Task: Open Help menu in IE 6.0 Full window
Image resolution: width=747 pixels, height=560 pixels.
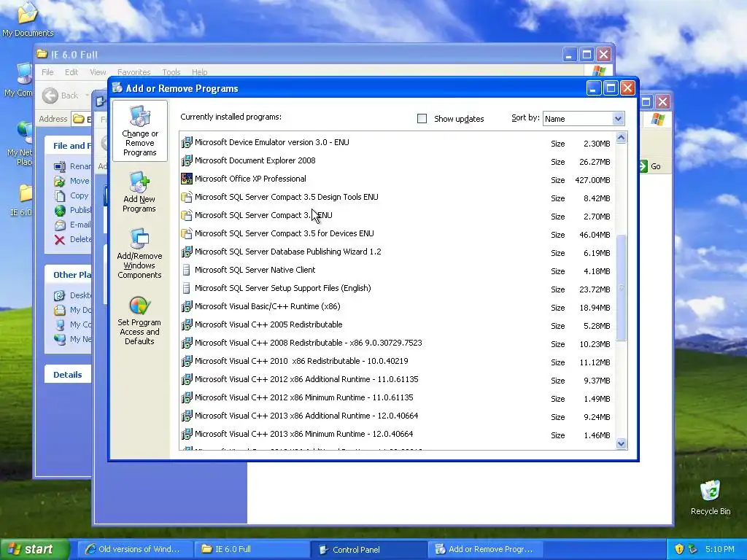Action: (200, 72)
